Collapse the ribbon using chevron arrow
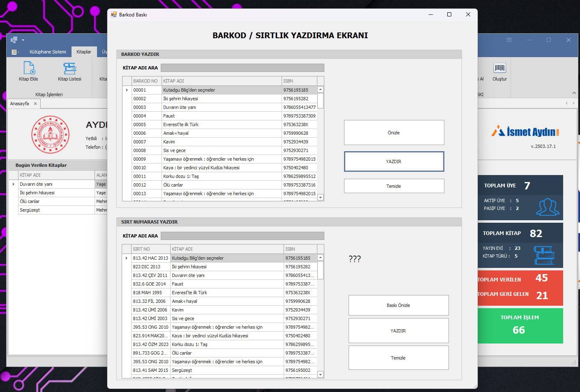The image size is (580, 392). 574,93
